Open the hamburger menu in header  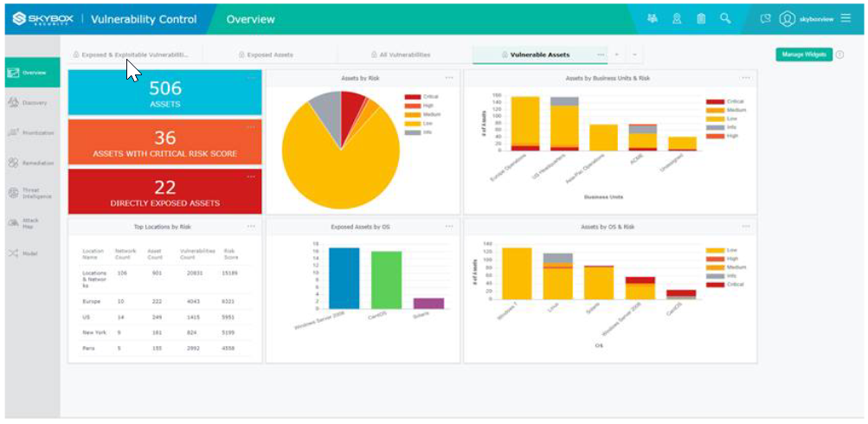pos(845,18)
